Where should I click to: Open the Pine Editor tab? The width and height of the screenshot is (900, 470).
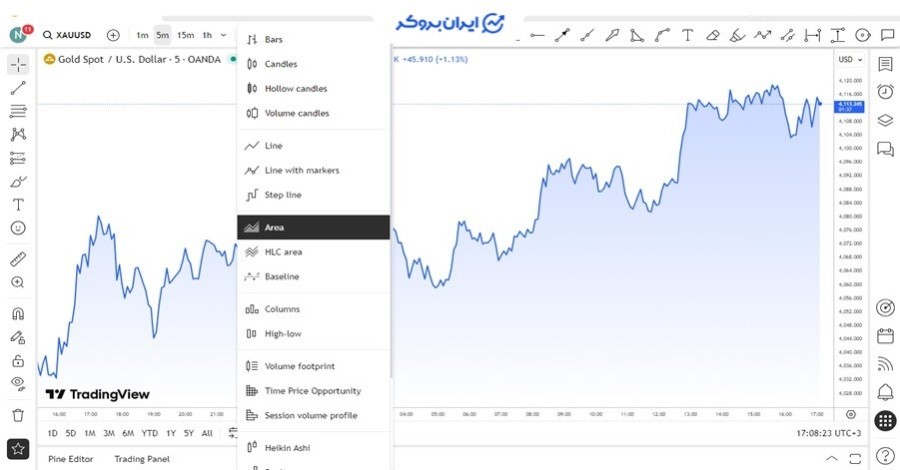pyautogui.click(x=71, y=459)
